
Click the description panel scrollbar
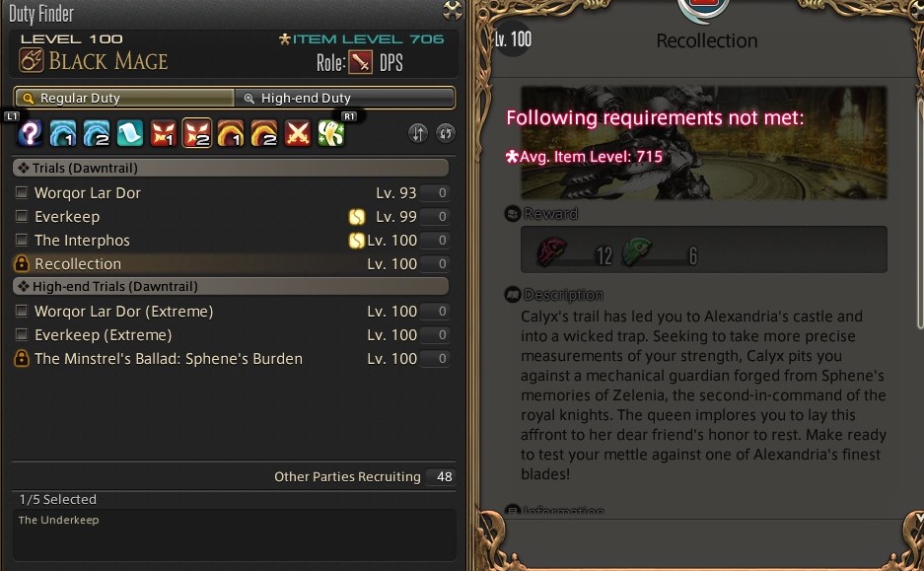click(920, 212)
